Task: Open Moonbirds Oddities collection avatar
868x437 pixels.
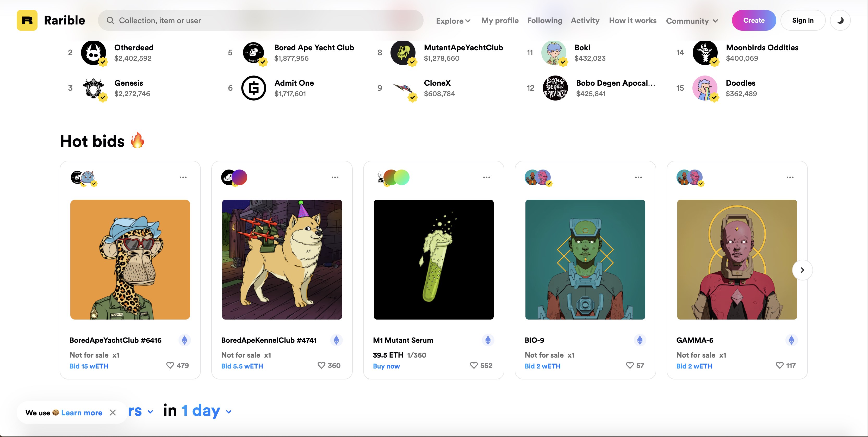Action: click(x=705, y=53)
